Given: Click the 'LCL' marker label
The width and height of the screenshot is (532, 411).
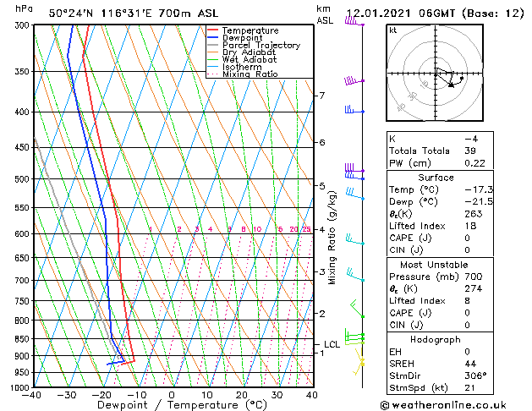Looking at the screenshot, I should click(332, 344).
